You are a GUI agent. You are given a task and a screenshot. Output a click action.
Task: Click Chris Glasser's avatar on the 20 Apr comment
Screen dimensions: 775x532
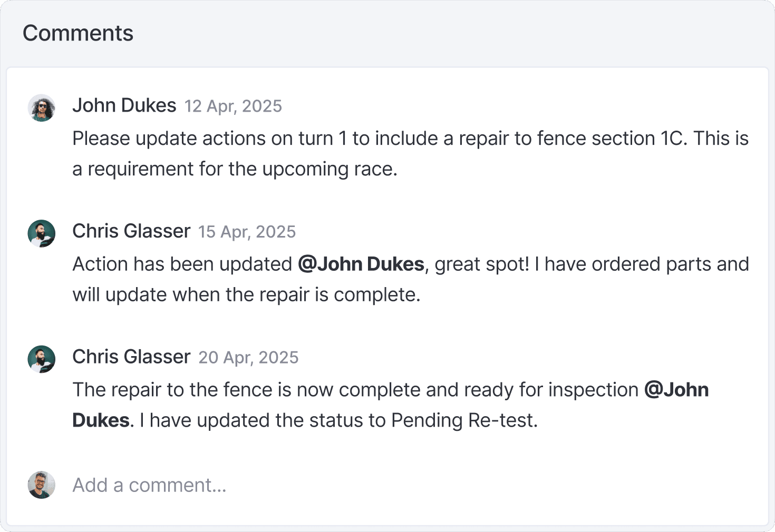pyautogui.click(x=41, y=359)
